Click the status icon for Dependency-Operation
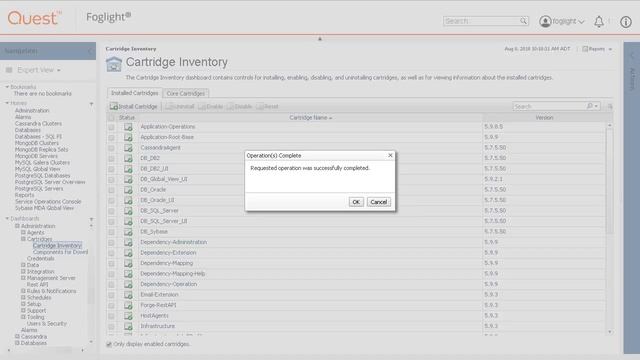Viewport: 640px width, 360px height. (128, 284)
